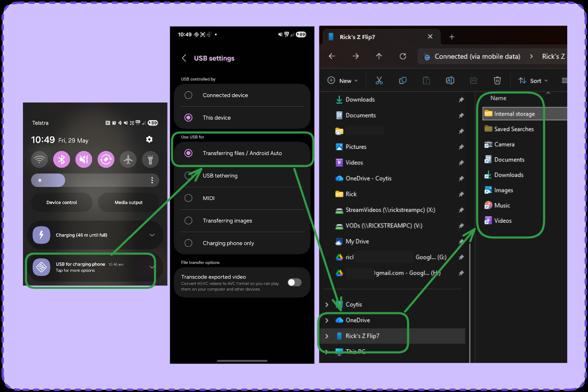Open the Music library item
Screen dimensions: 588x392
(502, 206)
